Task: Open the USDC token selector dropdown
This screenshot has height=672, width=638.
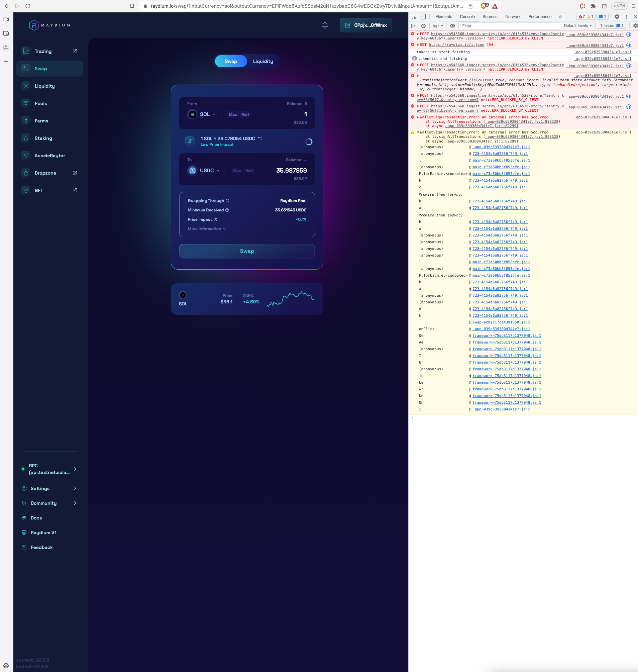Action: (204, 171)
